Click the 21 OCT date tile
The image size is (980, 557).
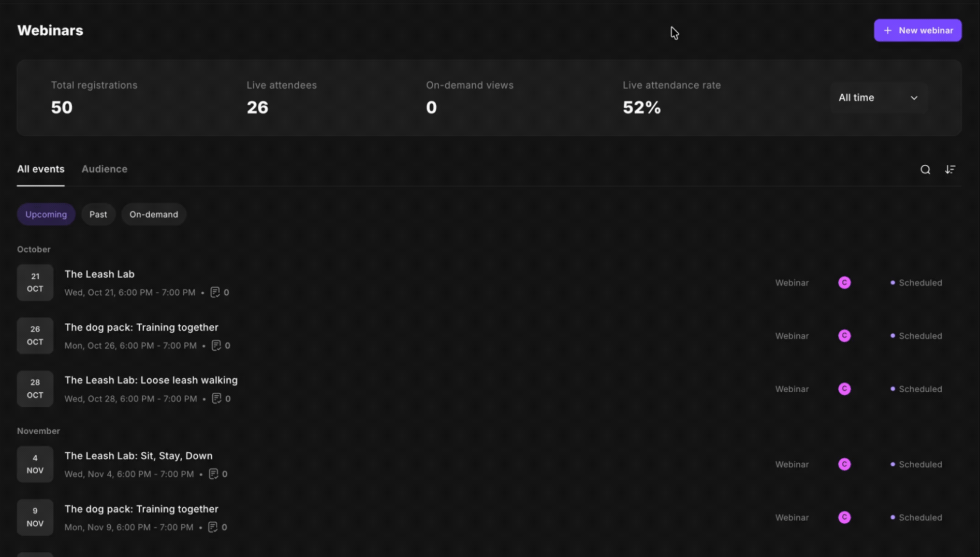35,282
